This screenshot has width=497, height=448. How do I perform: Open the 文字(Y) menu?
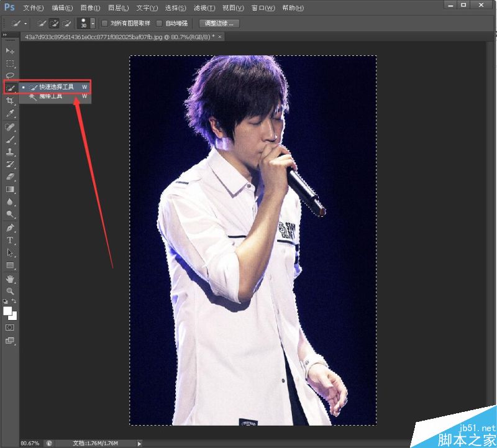tap(147, 8)
